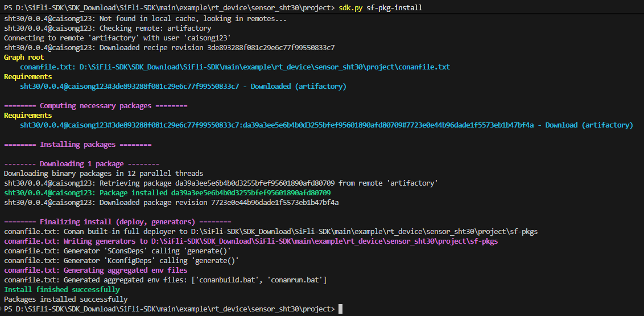Screen dimensions: 644x316
Task: Click the green 'Package installed' hash line
Action: click(x=167, y=193)
